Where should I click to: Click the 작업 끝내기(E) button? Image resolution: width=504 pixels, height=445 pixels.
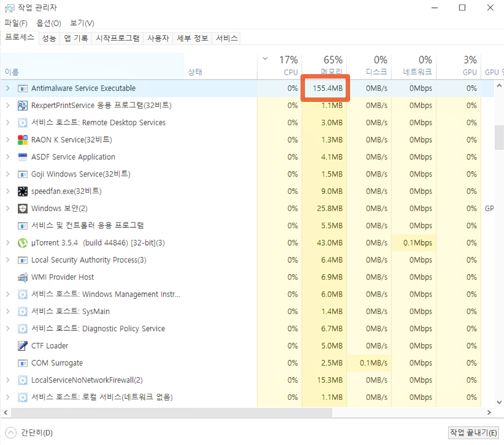point(473,433)
